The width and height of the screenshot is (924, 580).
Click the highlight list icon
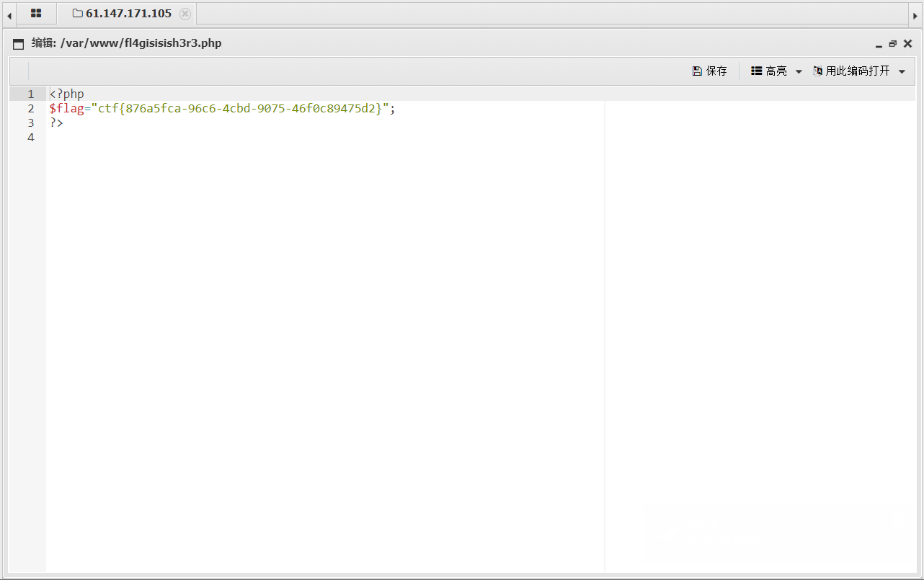pyautogui.click(x=756, y=71)
